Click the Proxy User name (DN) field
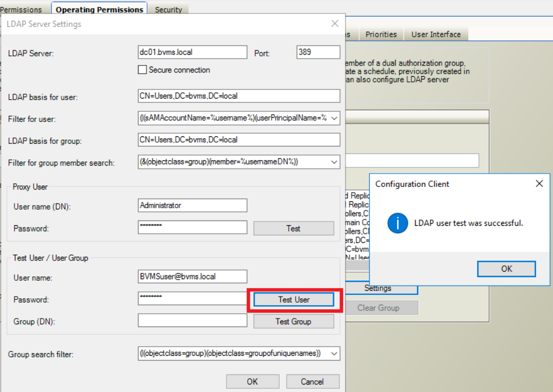553x392 pixels. [x=192, y=206]
